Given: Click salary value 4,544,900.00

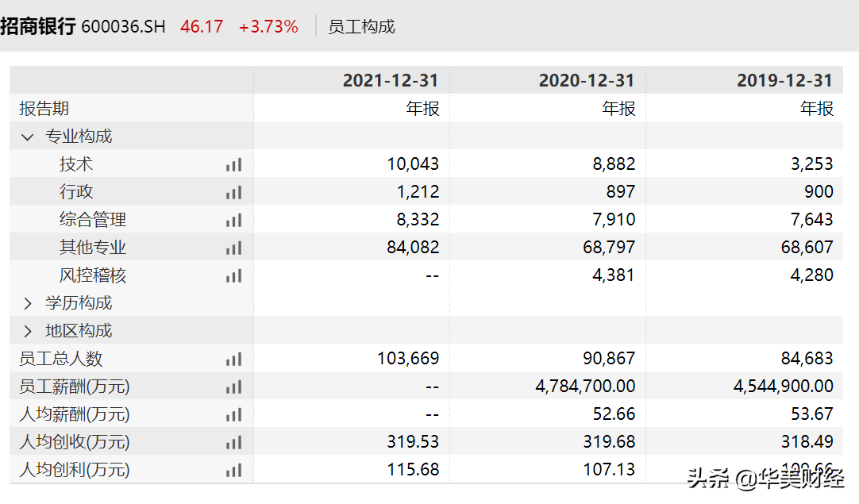Looking at the screenshot, I should point(784,387).
